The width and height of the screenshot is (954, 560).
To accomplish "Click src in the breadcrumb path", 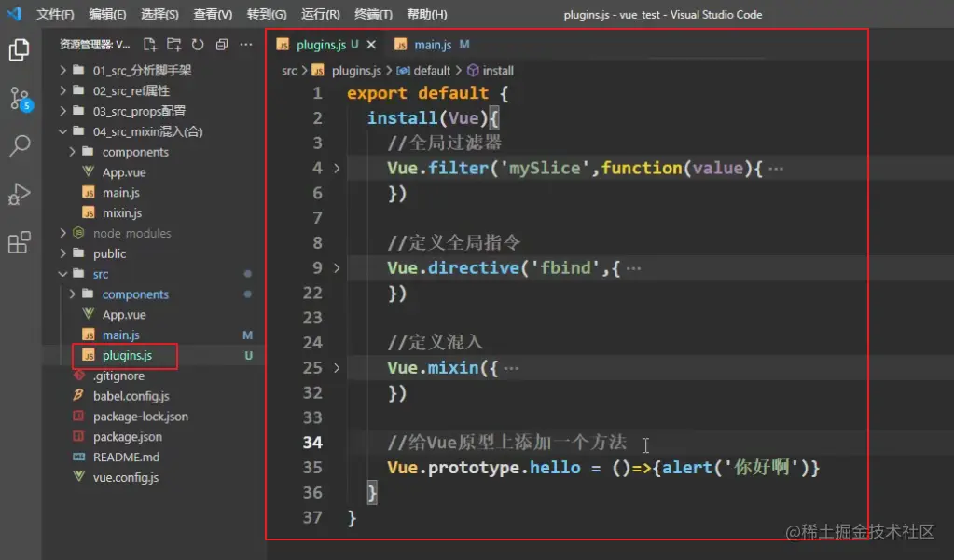I will click(289, 71).
